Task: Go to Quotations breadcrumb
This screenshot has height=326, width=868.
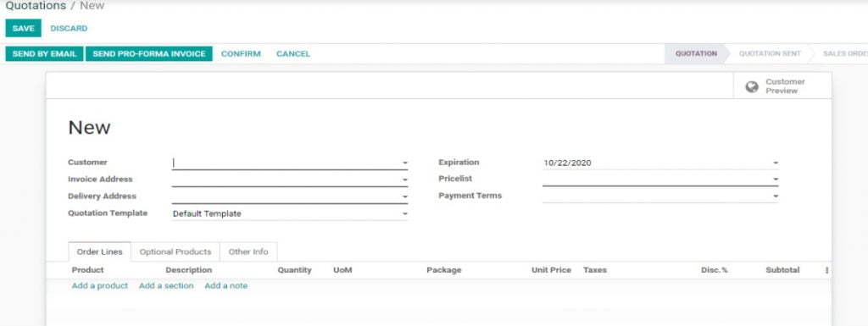Action: [36, 6]
